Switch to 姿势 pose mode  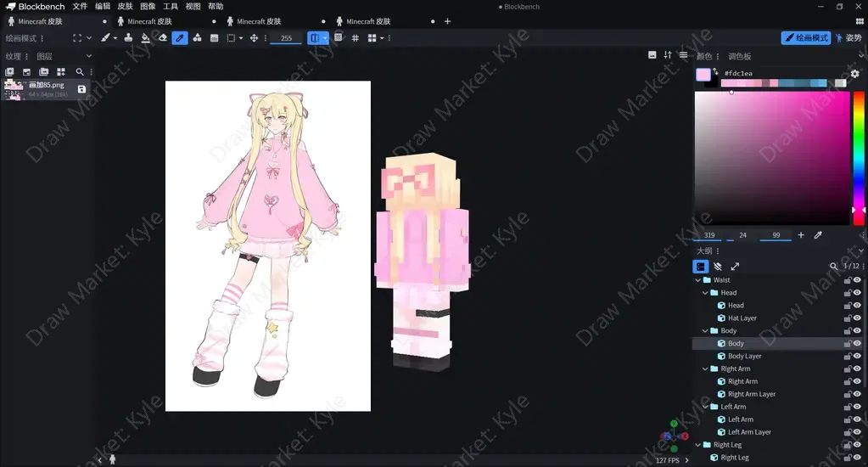848,37
